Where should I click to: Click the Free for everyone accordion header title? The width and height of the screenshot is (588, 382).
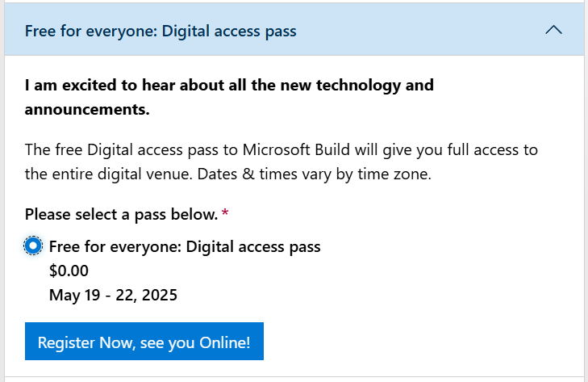tap(161, 31)
